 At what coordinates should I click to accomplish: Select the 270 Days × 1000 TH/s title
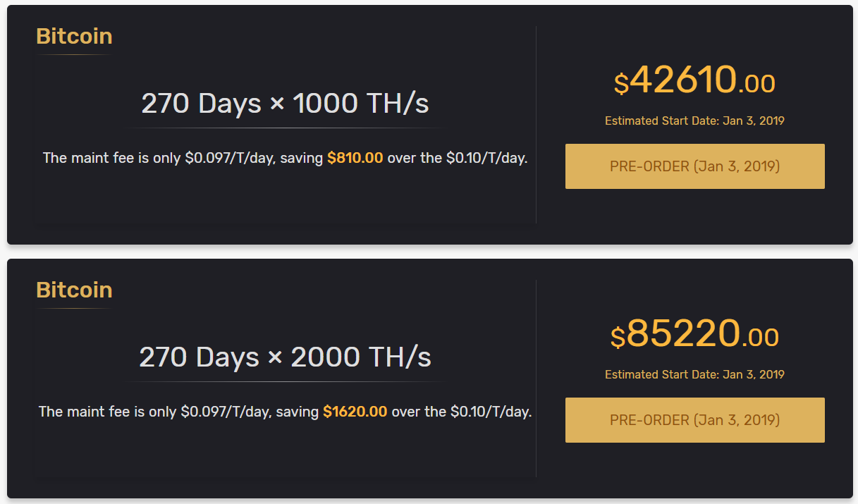285,104
